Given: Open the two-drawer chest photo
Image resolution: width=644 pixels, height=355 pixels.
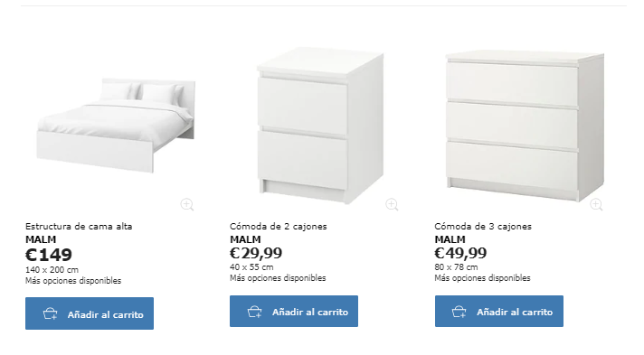Looking at the screenshot, I should coord(320,126).
